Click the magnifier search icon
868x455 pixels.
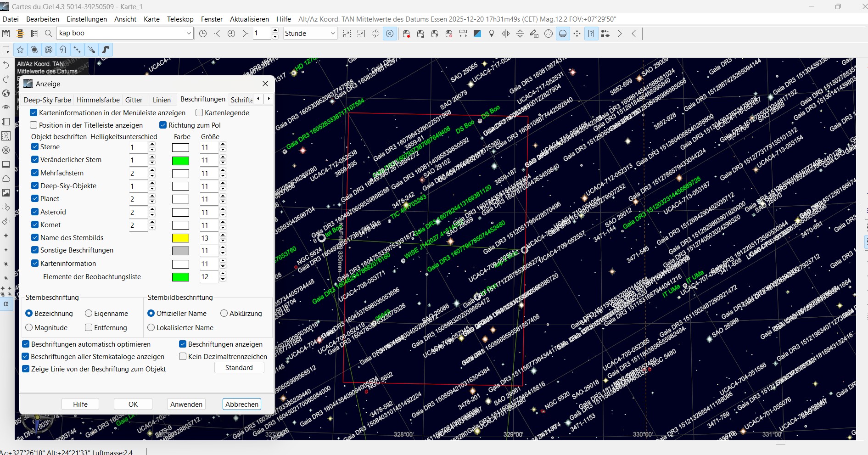click(48, 34)
